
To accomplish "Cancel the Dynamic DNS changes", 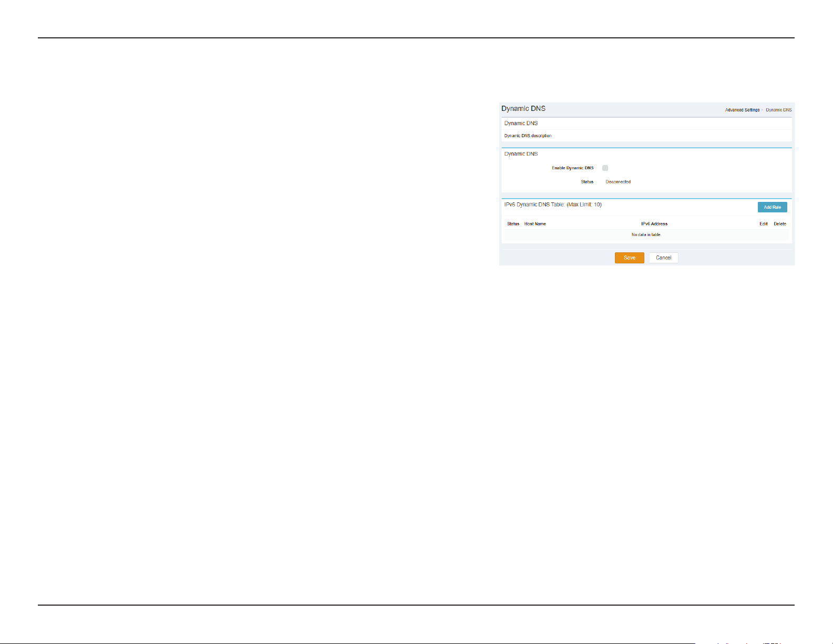I will pyautogui.click(x=663, y=258).
